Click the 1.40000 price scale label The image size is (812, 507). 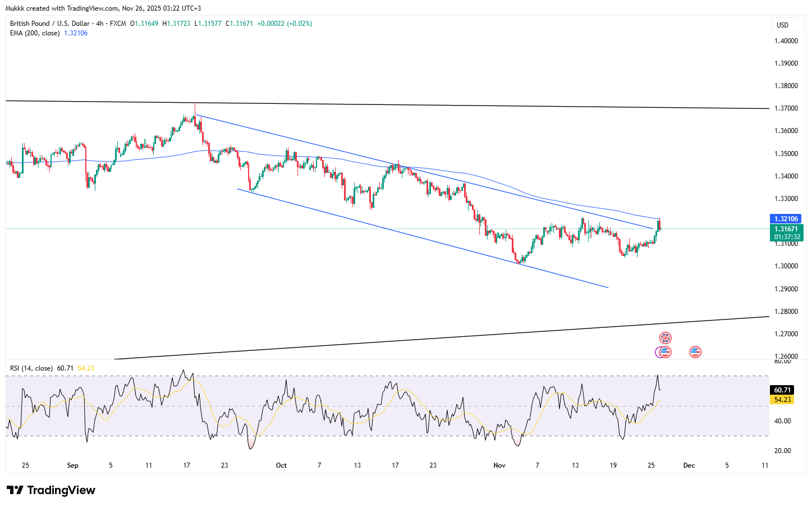786,41
